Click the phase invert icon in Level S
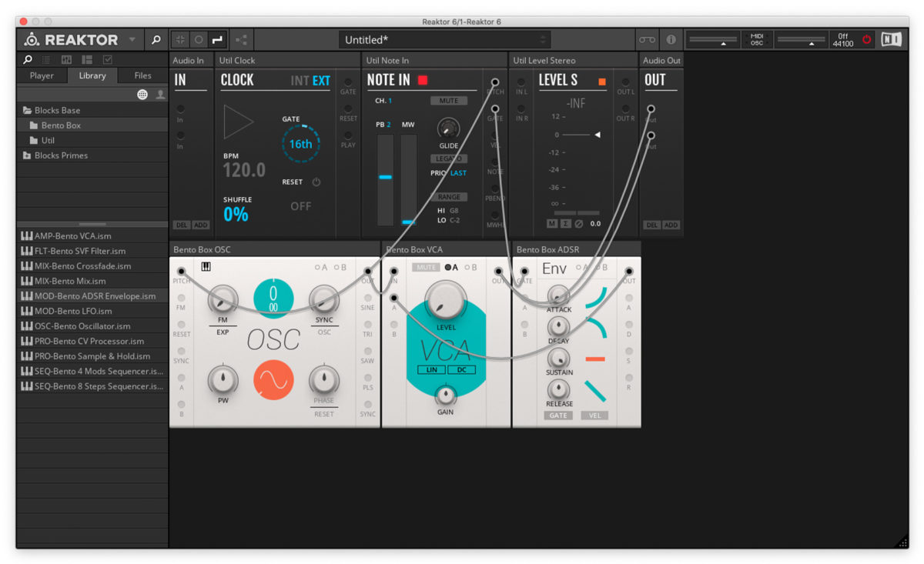 click(578, 224)
